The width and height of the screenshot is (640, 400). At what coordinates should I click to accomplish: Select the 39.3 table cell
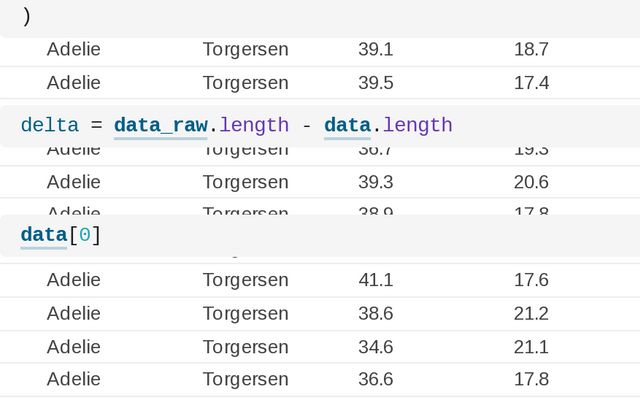click(x=375, y=182)
